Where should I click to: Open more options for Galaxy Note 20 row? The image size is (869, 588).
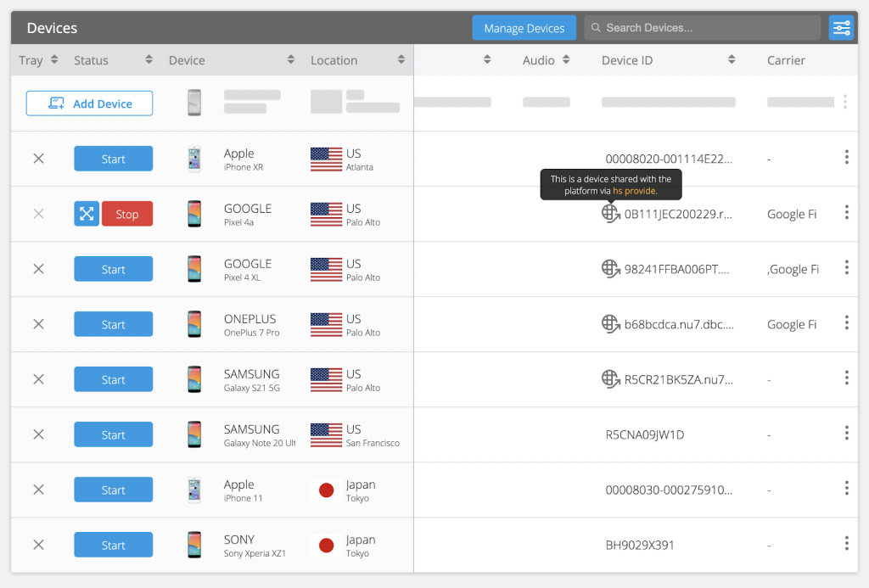[x=846, y=433]
